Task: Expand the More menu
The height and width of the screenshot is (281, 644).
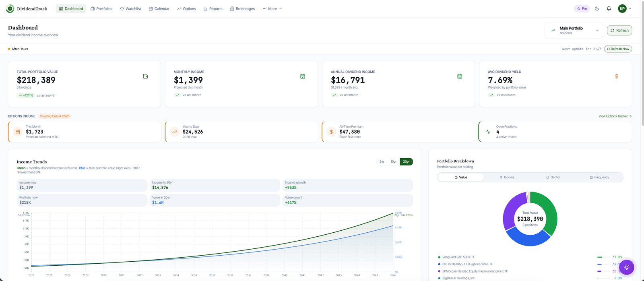Action: tap(272, 8)
